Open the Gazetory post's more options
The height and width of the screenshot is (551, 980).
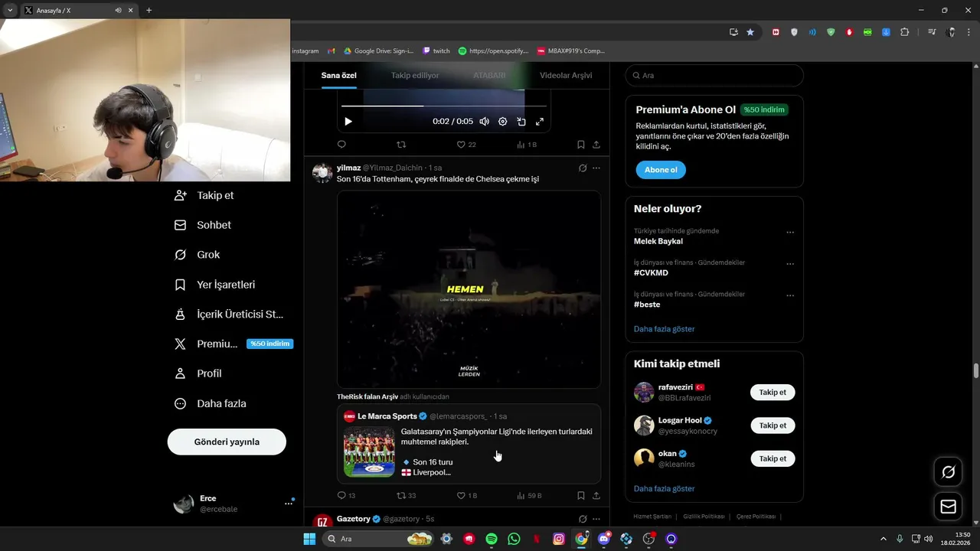(x=596, y=519)
